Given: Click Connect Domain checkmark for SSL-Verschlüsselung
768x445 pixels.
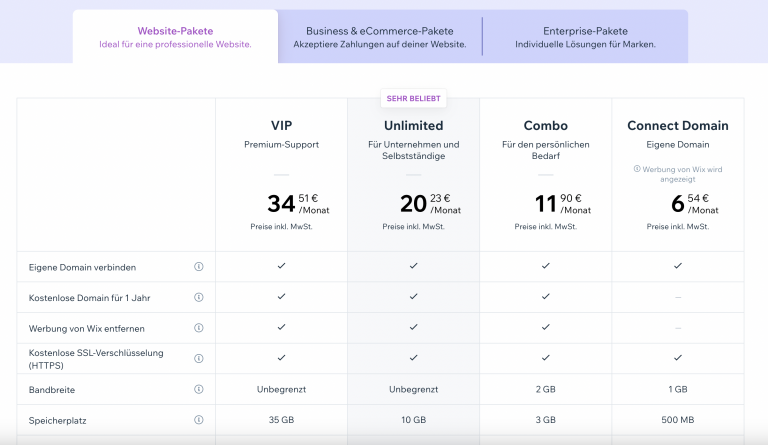Looking at the screenshot, I should point(677,358).
